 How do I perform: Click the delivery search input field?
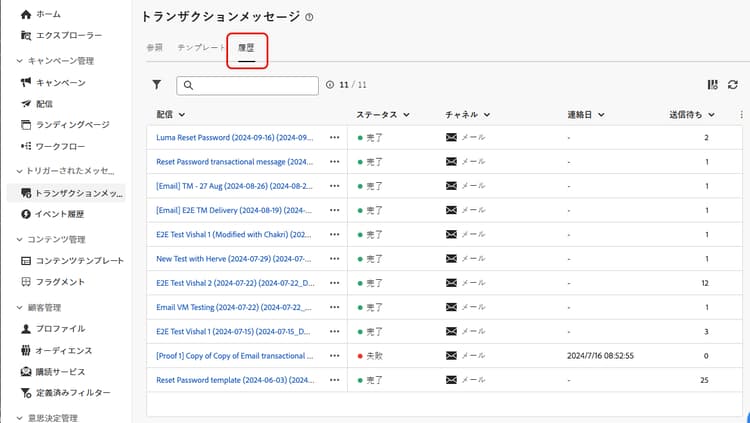[247, 85]
